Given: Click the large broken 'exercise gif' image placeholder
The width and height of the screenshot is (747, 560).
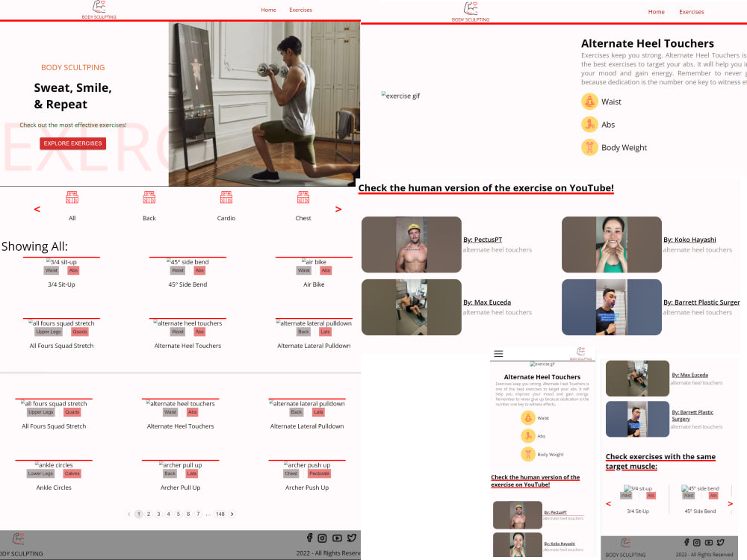Looking at the screenshot, I should 400,96.
